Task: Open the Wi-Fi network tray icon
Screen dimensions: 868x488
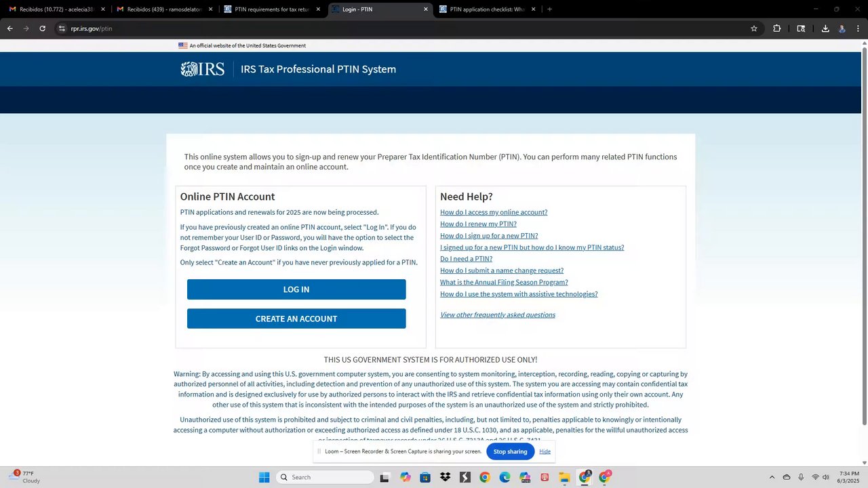Action: 815,477
